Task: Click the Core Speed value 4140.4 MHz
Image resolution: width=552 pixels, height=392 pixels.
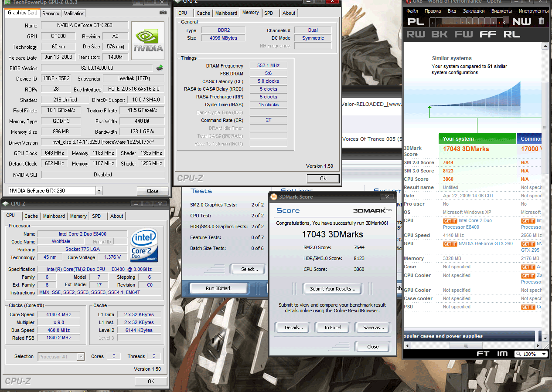Action: point(58,314)
